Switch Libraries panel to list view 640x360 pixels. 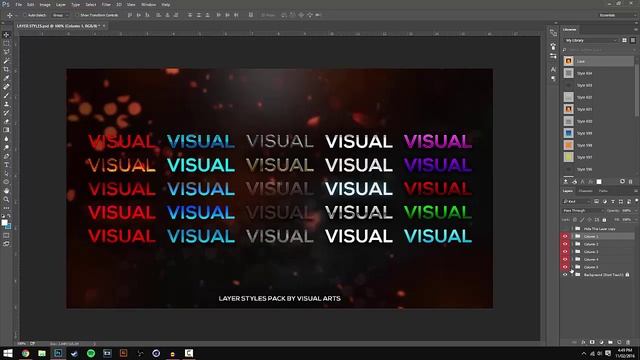pyautogui.click(x=633, y=40)
